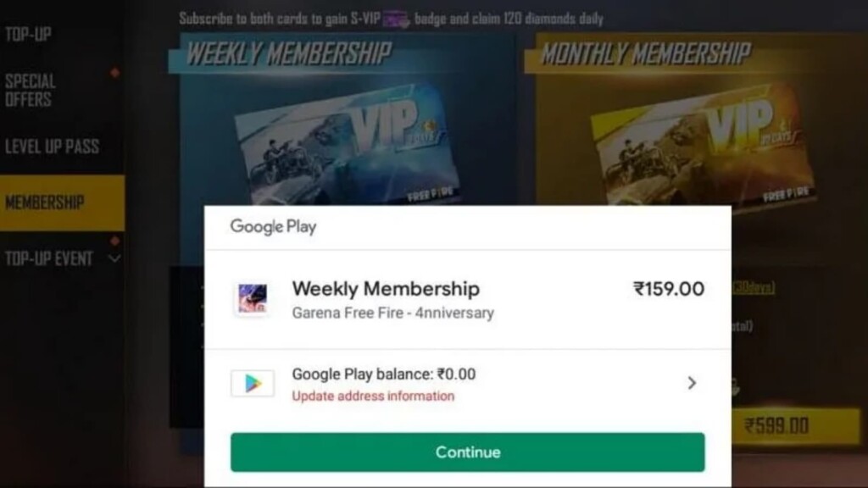Viewport: 868px width, 488px height.
Task: Open the Level Up Pass section
Action: pos(52,147)
